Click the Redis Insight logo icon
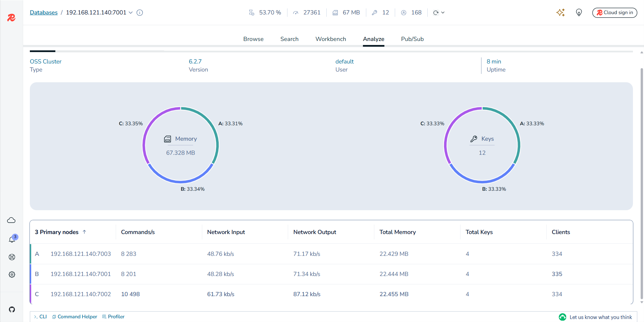The height and width of the screenshot is (322, 644). tap(11, 17)
